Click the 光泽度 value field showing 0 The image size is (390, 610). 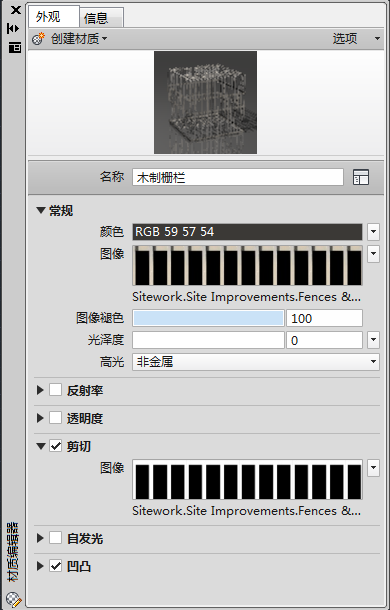pos(325,340)
